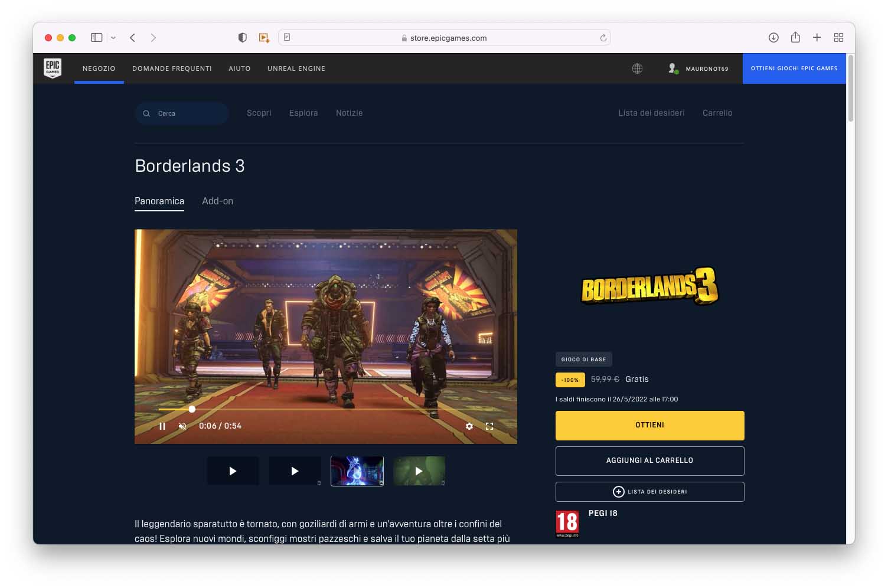888x588 pixels.
Task: Click the MAURONOT69 username
Action: coord(707,69)
